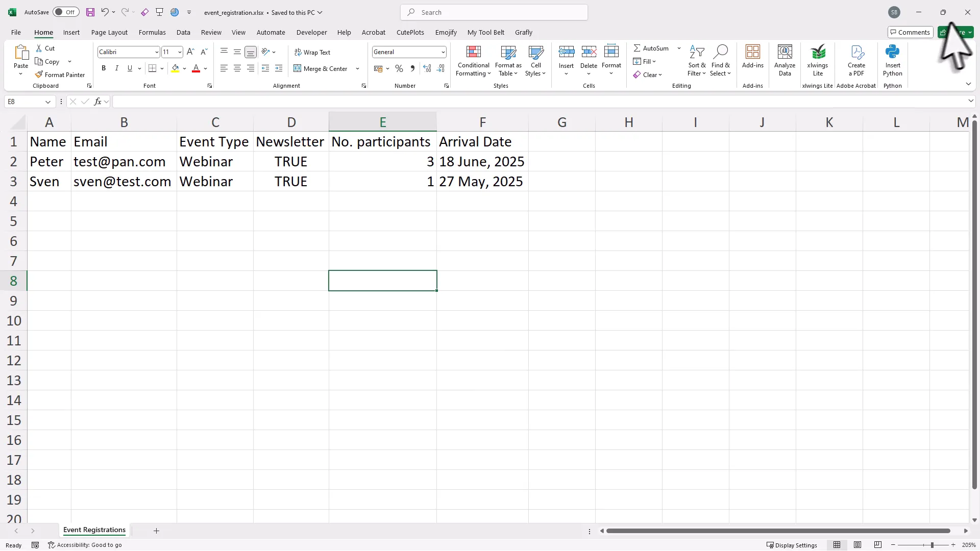Click the Format Painter
Viewport: 980px width, 551px height.
point(60,74)
